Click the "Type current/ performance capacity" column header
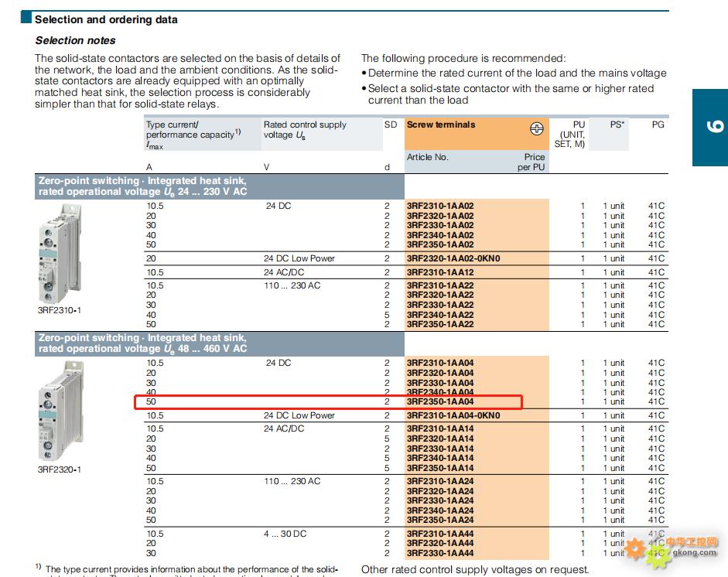Viewport: 728px width, 577px height. click(x=193, y=135)
